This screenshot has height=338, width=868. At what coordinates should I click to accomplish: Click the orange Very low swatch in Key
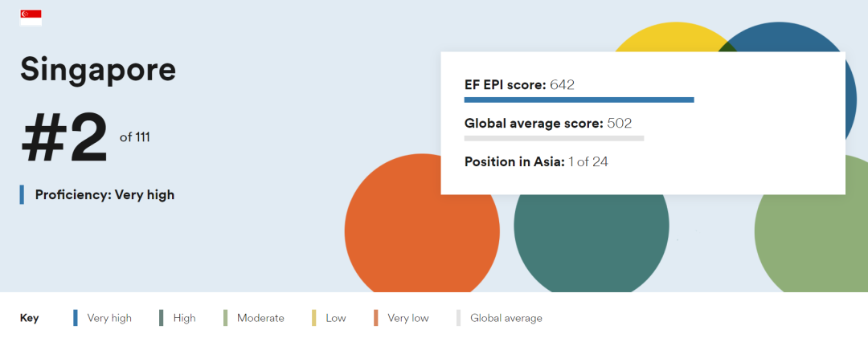coord(376,318)
